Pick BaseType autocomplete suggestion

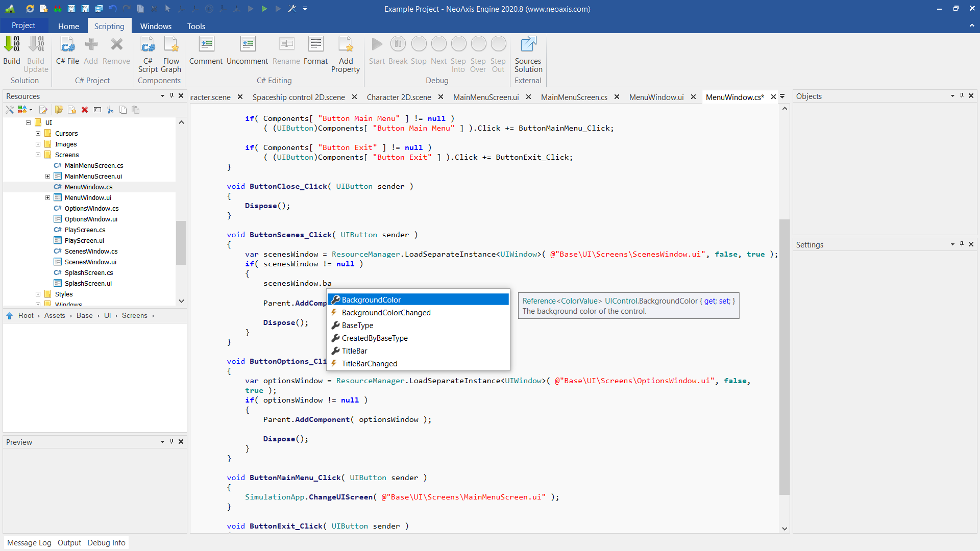pyautogui.click(x=418, y=325)
